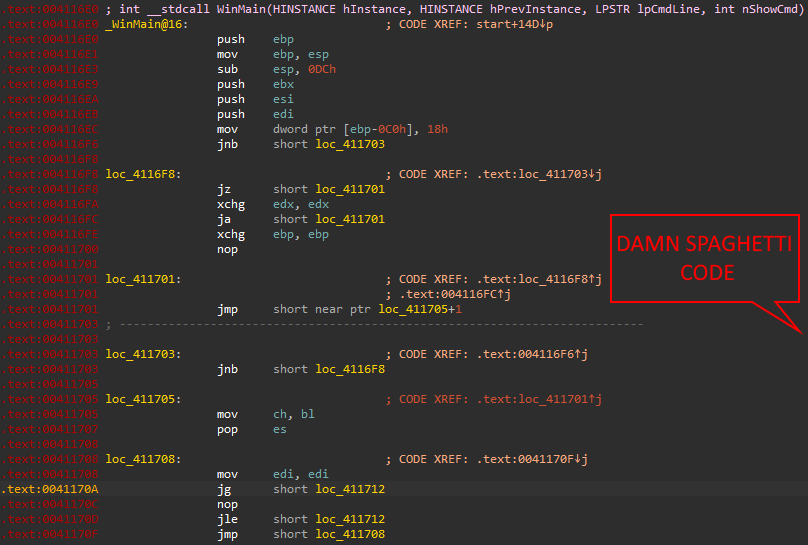The width and height of the screenshot is (808, 545).
Task: Follow loc_4116F8 operand of the second jnb
Action: pos(350,369)
